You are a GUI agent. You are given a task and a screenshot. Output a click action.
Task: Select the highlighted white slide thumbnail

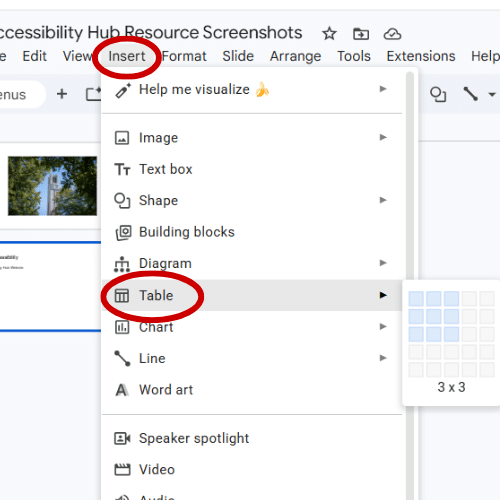[x=50, y=287]
